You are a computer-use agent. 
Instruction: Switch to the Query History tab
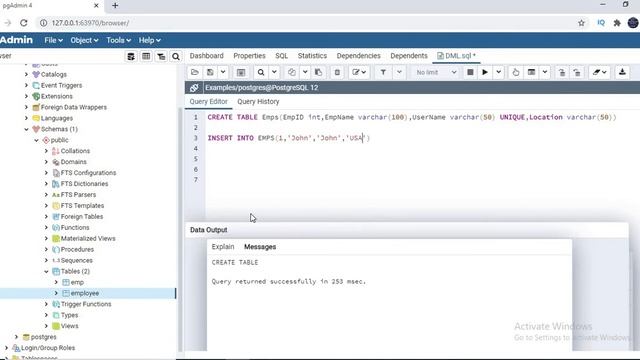point(258,102)
